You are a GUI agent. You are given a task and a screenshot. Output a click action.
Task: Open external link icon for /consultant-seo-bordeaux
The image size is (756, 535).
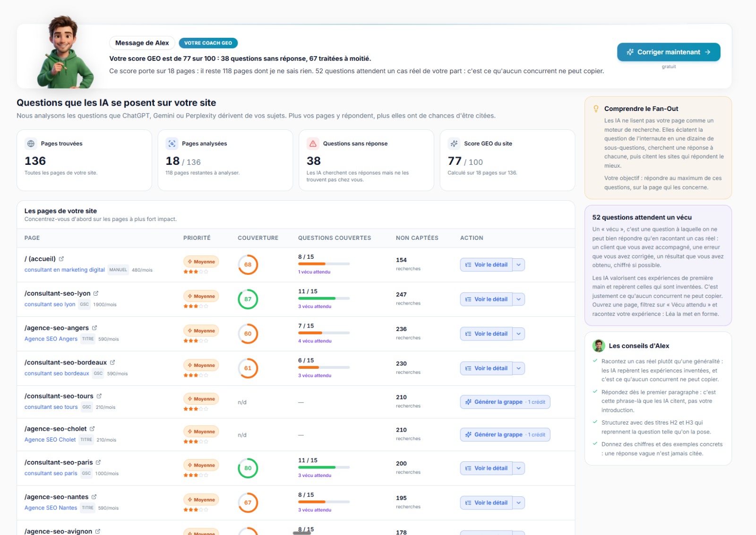112,362
